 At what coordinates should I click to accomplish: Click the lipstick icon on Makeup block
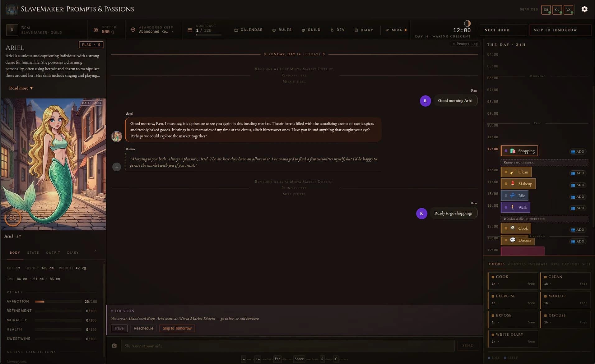pyautogui.click(x=513, y=184)
